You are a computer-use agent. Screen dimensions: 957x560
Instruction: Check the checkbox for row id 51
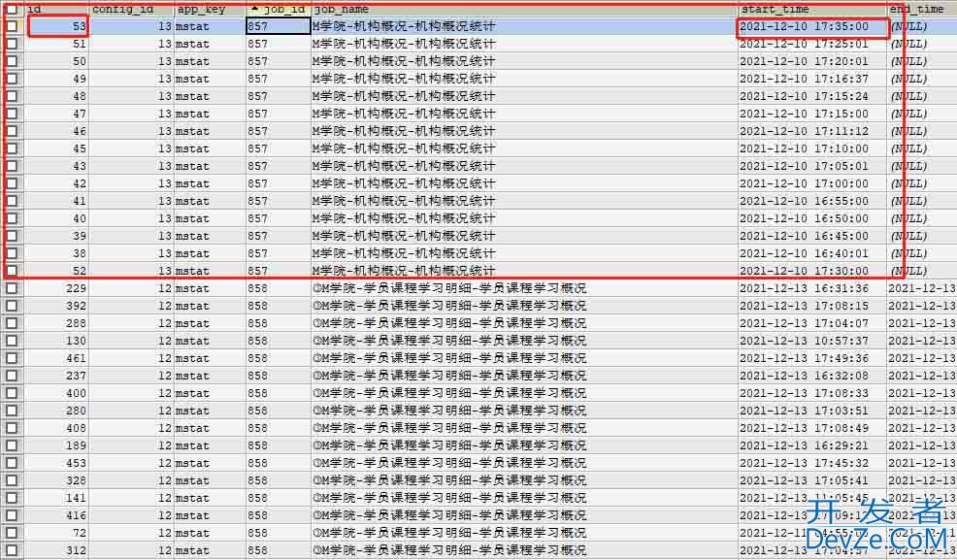tap(12, 44)
